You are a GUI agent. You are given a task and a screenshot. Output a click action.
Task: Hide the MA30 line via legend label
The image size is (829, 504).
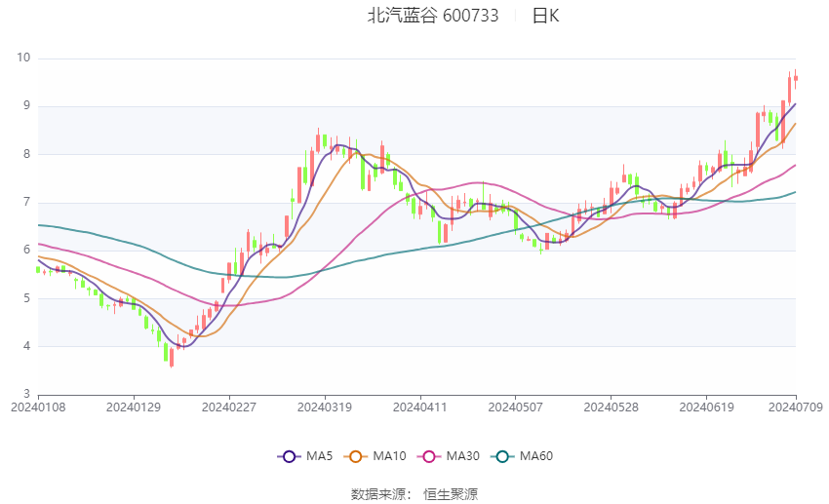tap(462, 456)
